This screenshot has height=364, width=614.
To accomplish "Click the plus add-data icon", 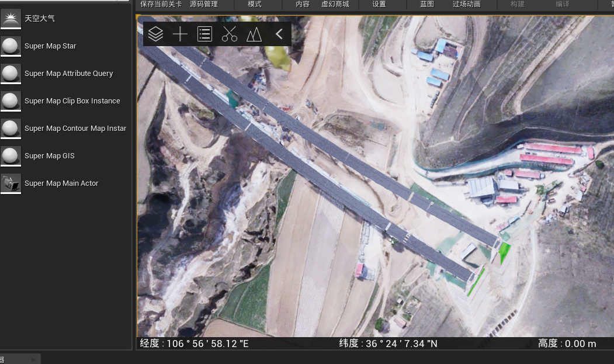I will [180, 34].
